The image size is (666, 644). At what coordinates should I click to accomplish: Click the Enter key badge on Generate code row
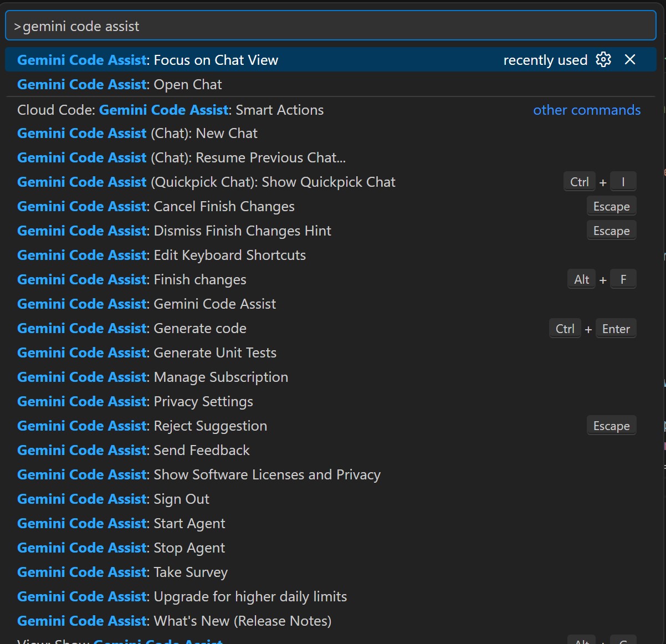[x=616, y=329]
